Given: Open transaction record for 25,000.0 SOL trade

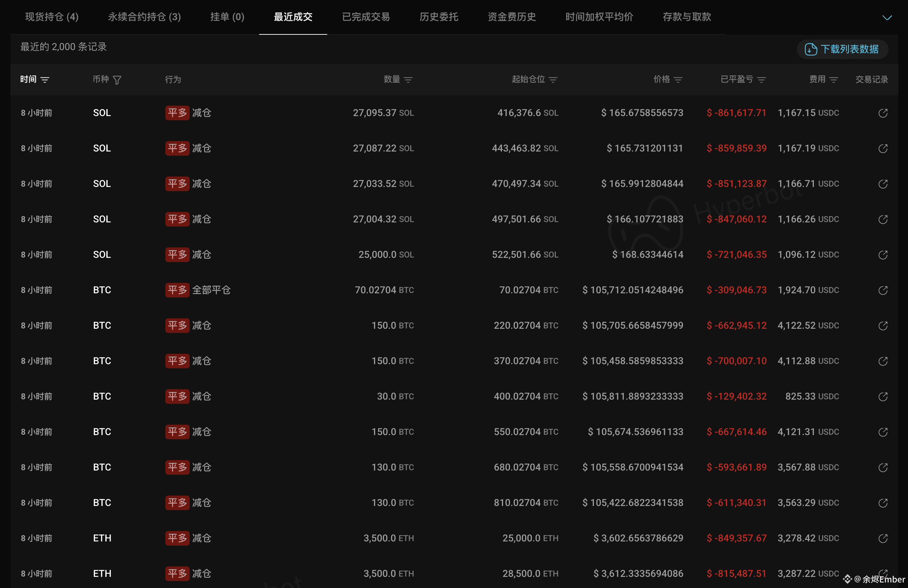Looking at the screenshot, I should pyautogui.click(x=882, y=255).
